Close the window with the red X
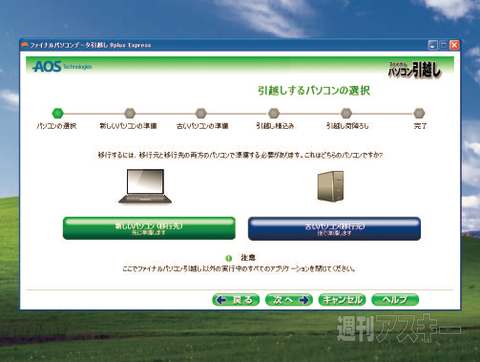This screenshot has width=480, height=362. pyautogui.click(x=454, y=45)
